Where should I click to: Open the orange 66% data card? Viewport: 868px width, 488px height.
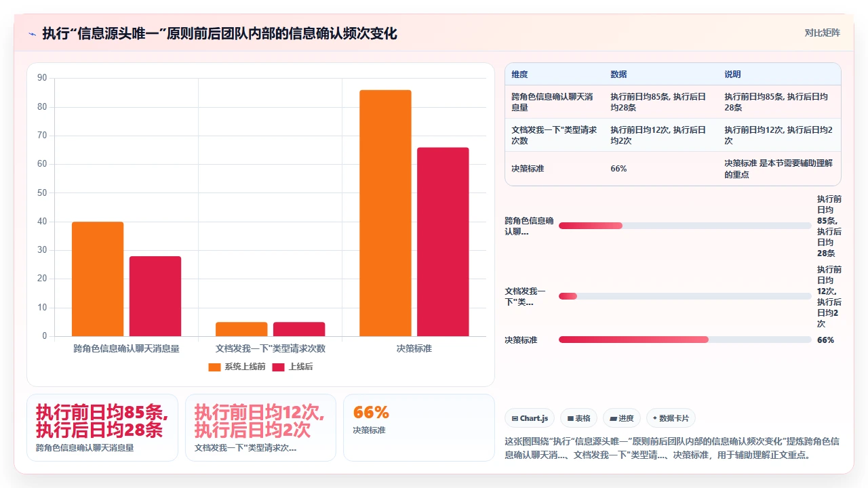pyautogui.click(x=419, y=428)
